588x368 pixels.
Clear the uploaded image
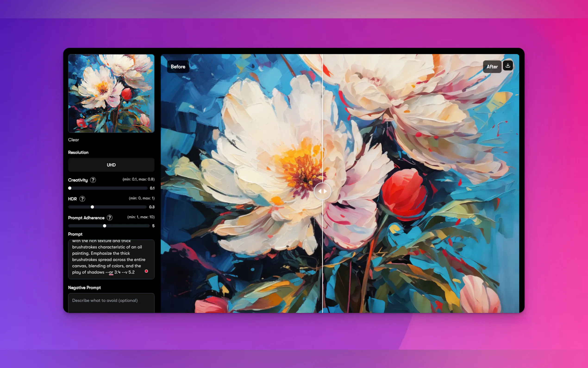click(x=73, y=140)
